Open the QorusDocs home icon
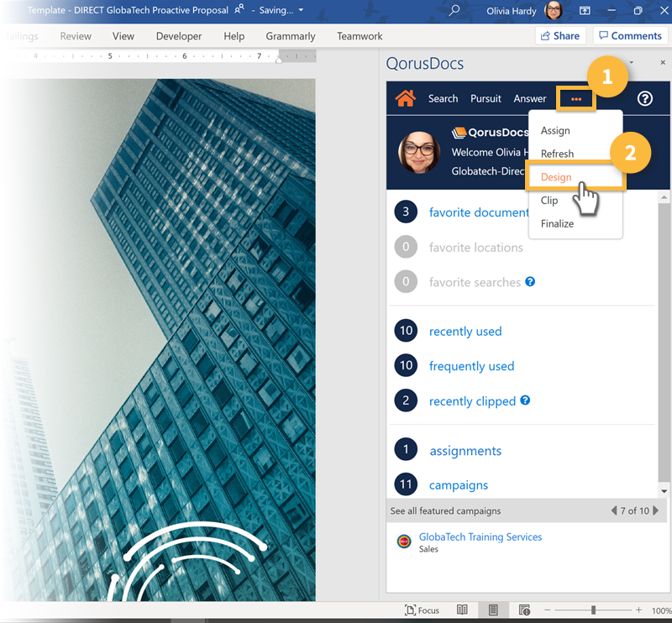Viewport: 672px width, 623px height. [405, 98]
